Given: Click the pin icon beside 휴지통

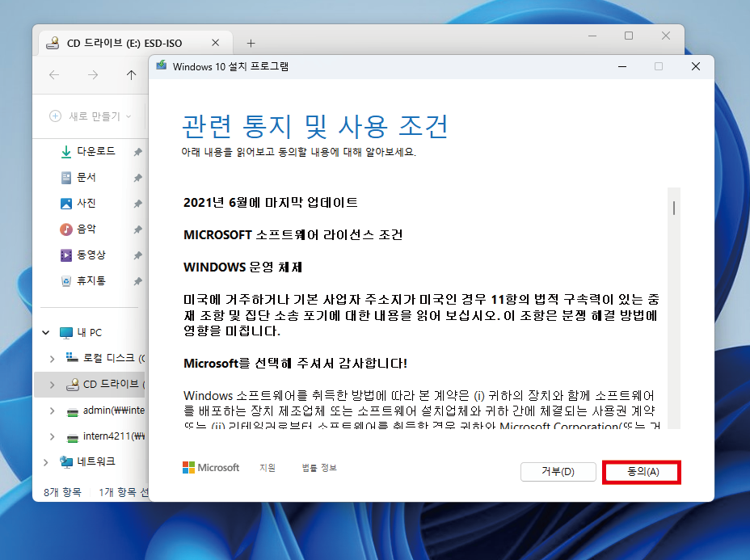Looking at the screenshot, I should pos(137,281).
